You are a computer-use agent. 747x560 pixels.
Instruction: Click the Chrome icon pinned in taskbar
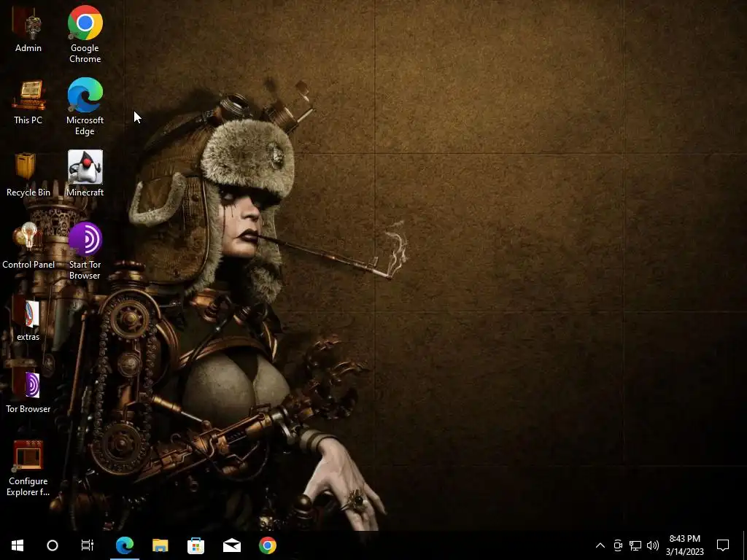(x=267, y=545)
